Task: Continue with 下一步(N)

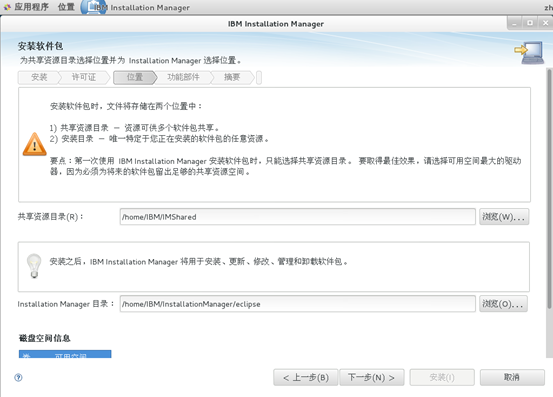Action: pyautogui.click(x=371, y=378)
